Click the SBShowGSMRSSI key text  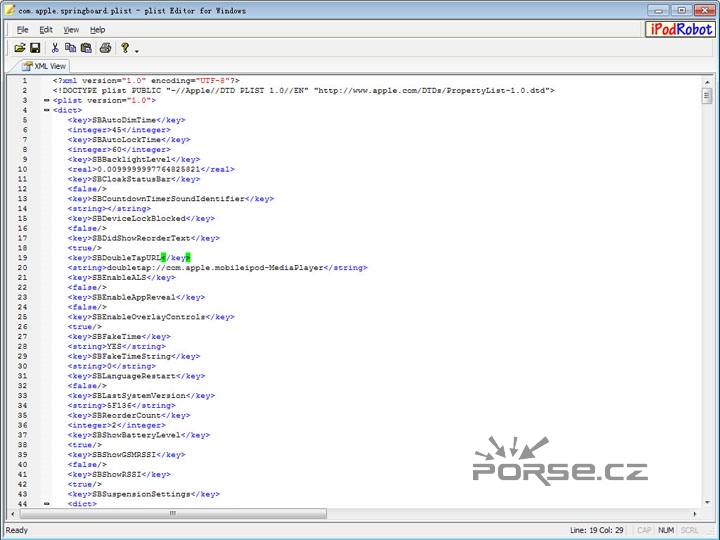click(124, 455)
